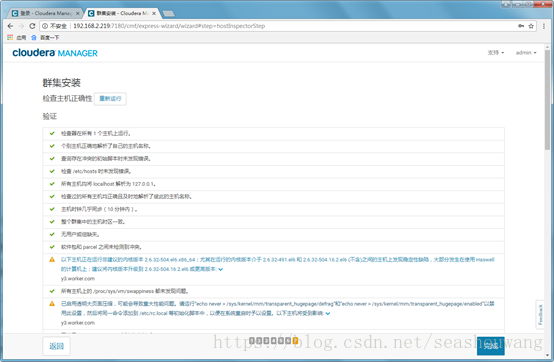Open the Baidu bookmark
Image resolution: width=554 pixels, height=362 pixels.
tap(45, 37)
